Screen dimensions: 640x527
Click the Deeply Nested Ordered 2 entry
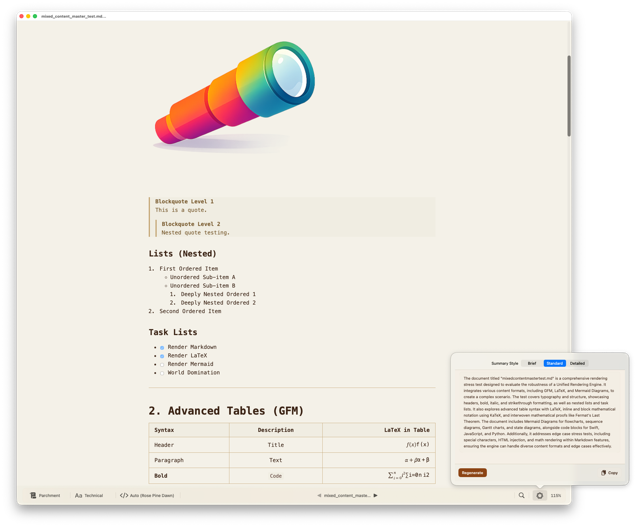tap(218, 302)
